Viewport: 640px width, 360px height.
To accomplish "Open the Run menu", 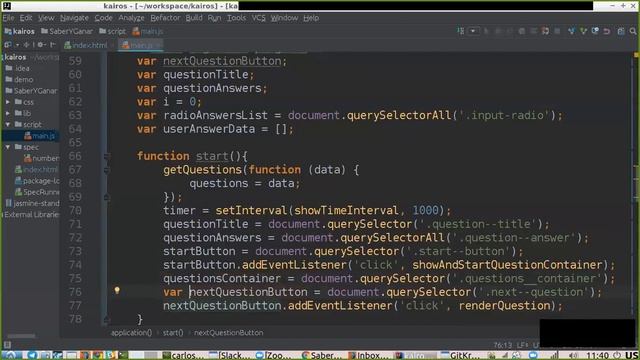I will click(214, 18).
